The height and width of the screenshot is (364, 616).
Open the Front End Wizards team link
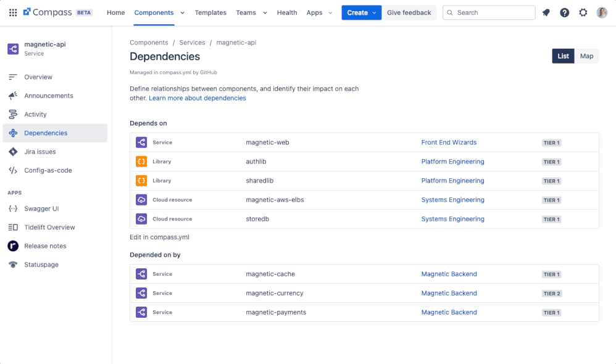[449, 143]
